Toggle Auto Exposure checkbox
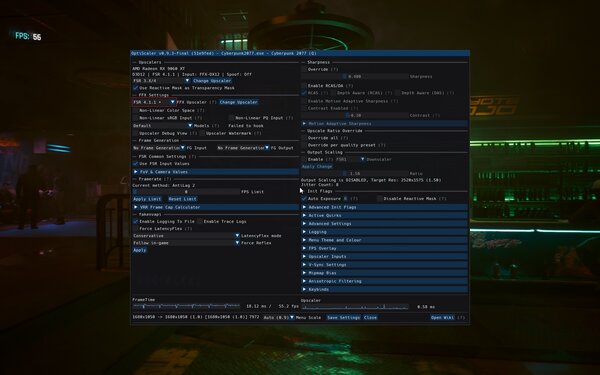The height and width of the screenshot is (375, 600). click(x=304, y=199)
